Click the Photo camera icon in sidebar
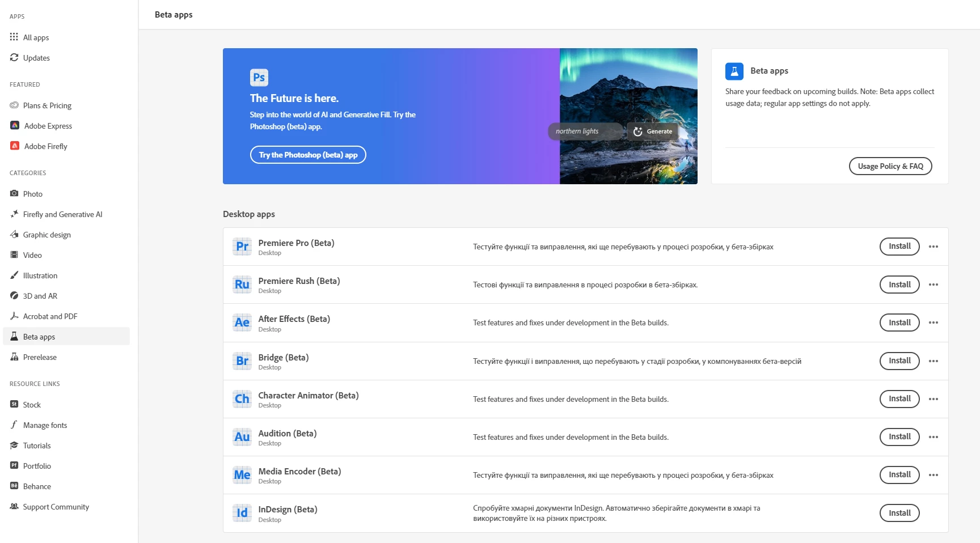Image resolution: width=980 pixels, height=543 pixels. [14, 193]
